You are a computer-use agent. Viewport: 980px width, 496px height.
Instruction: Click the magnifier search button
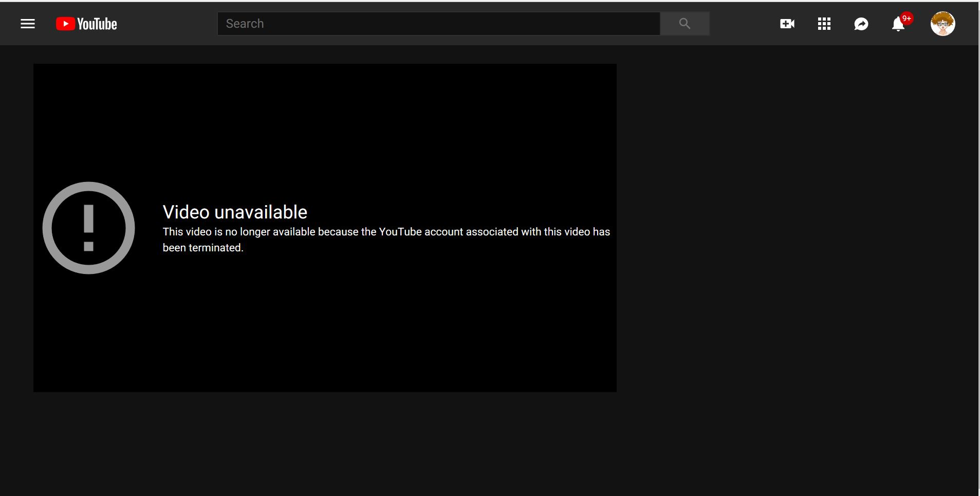click(685, 24)
